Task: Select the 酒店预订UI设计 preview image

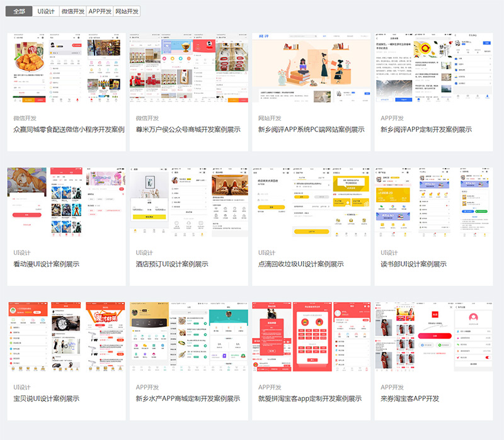Action: (x=188, y=203)
